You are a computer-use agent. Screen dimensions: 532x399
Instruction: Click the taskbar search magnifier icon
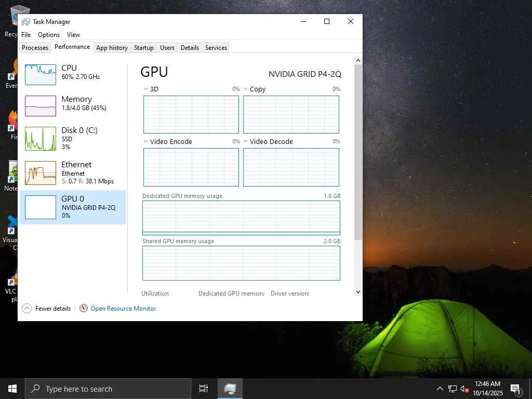coord(35,389)
